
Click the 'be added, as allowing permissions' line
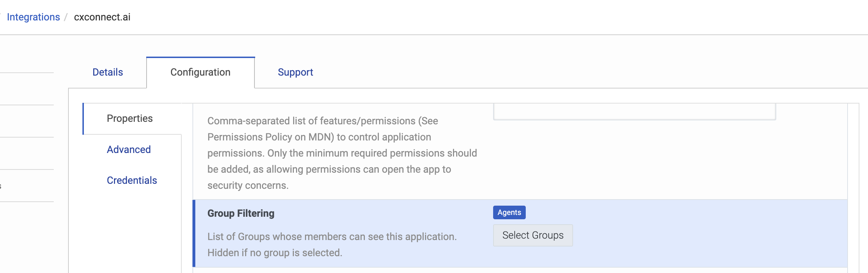click(x=329, y=169)
